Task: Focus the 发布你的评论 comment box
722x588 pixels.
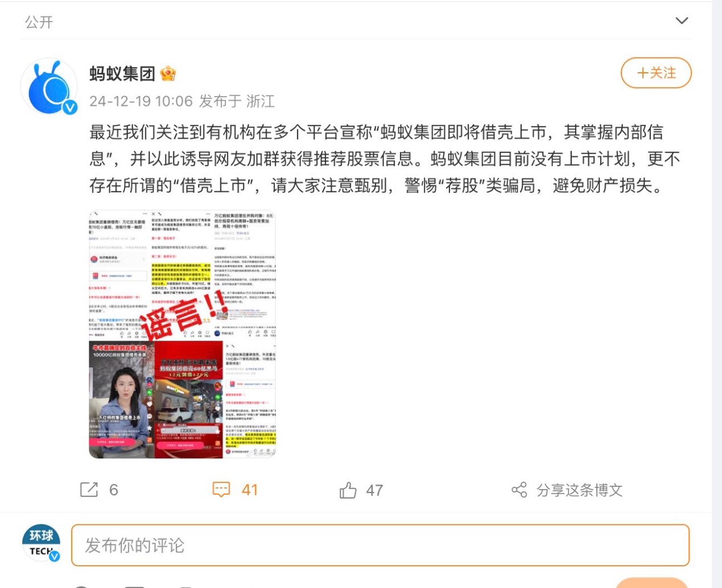Action: click(x=380, y=545)
